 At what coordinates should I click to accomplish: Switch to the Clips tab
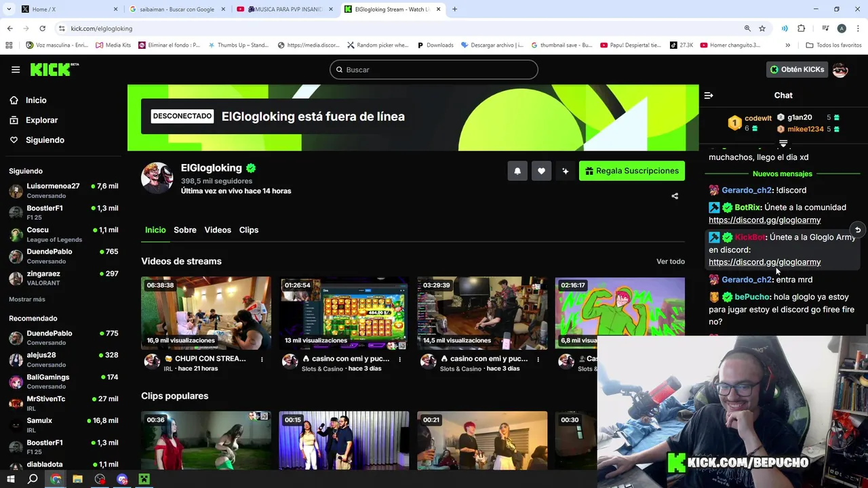pos(249,230)
